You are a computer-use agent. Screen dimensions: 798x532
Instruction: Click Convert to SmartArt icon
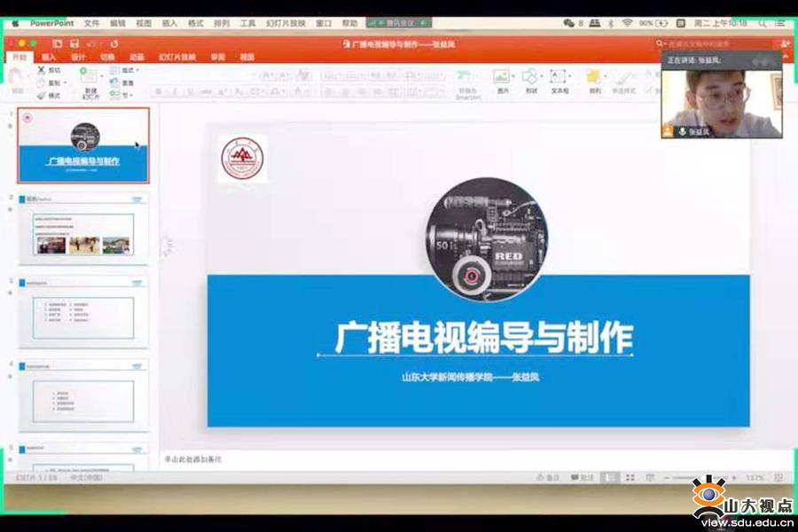[463, 77]
